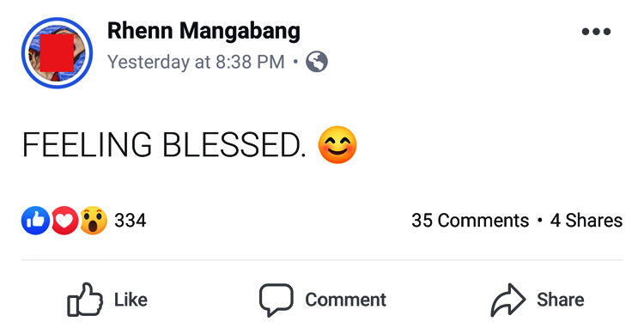Viewport: 644px width, 334px height.
Task: Click the blushing smile emoji in post
Action: click(x=337, y=144)
